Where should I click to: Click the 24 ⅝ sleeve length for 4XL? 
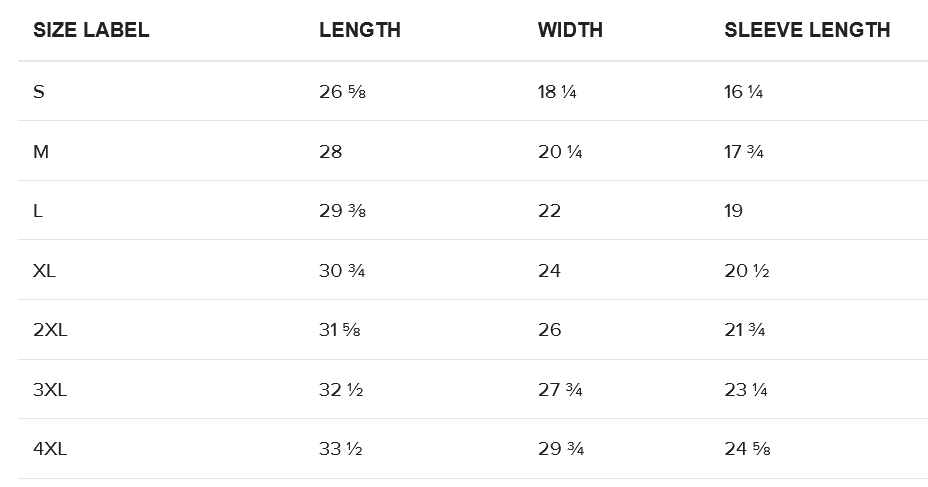(x=747, y=449)
